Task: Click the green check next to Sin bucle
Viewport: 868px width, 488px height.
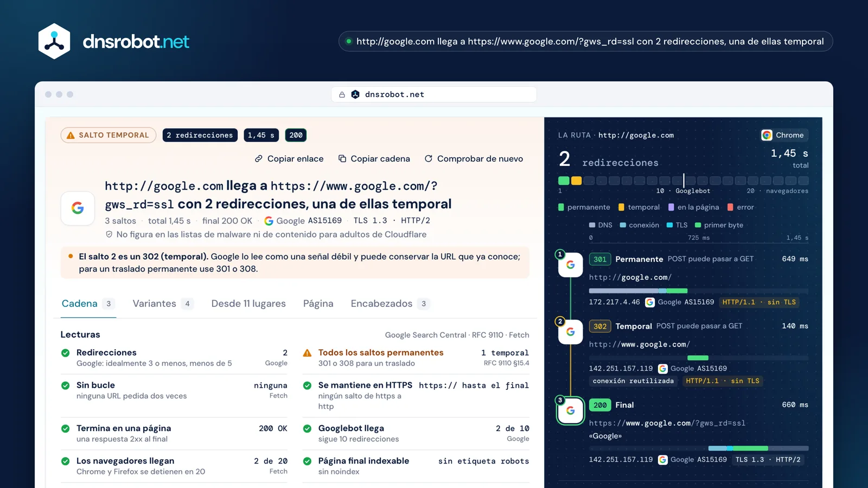Action: point(66,386)
